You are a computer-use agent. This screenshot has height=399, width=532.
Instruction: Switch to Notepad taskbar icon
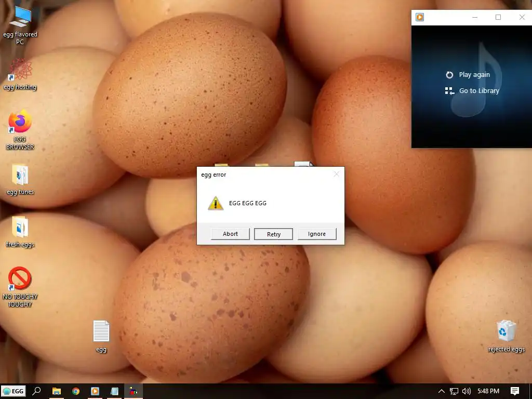click(x=114, y=391)
